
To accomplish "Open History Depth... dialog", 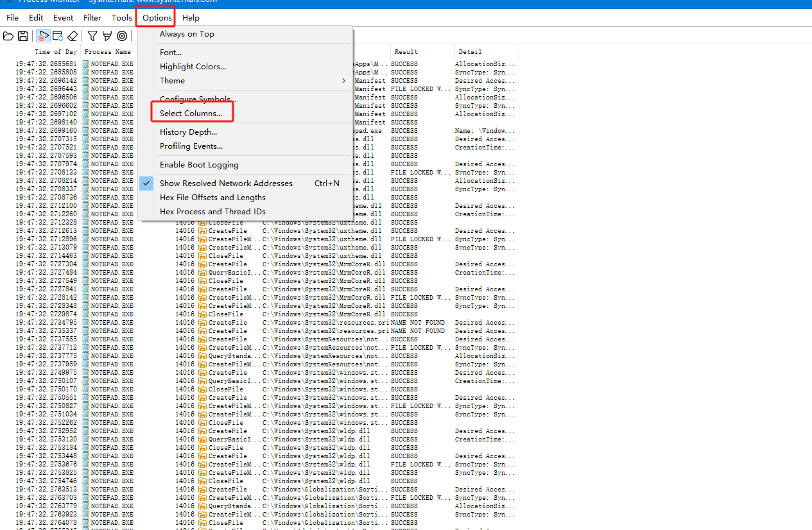I will [188, 132].
